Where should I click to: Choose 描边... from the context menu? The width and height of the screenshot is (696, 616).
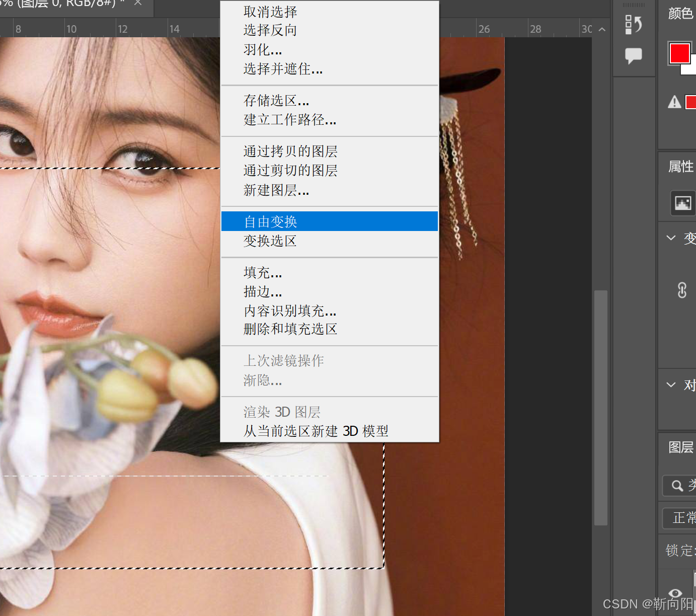[329, 292]
